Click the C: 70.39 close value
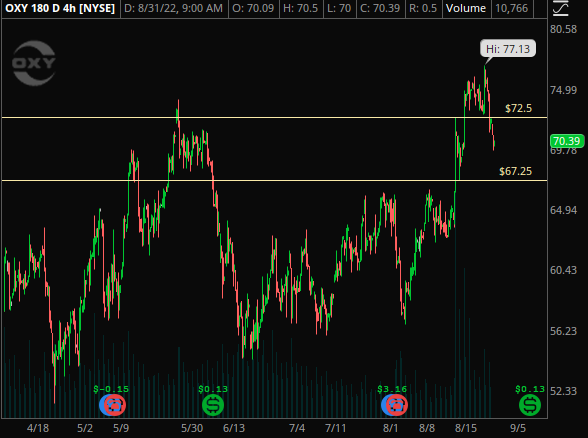588x438 pixels. 380,8
